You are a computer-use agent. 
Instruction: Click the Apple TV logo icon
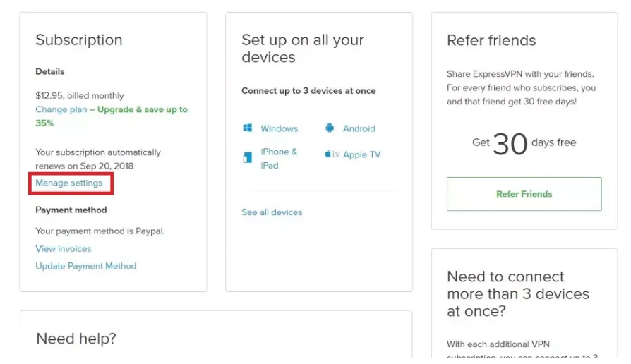[x=332, y=154]
